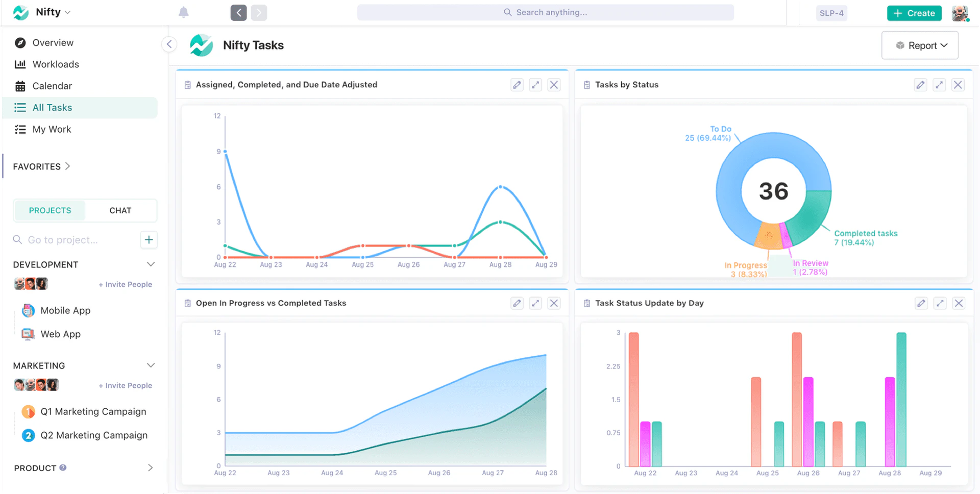Open the Overview panel

53,42
